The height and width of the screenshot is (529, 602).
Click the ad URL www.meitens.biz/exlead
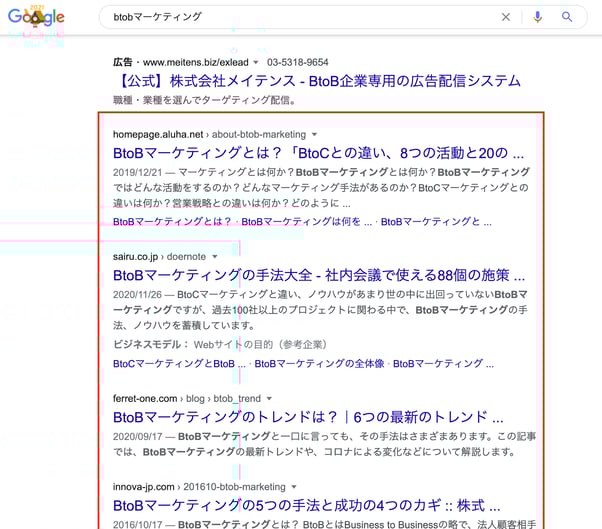click(195, 62)
